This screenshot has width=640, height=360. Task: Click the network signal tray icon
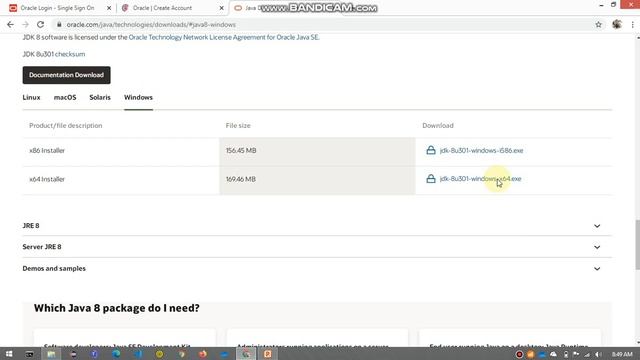[587, 354]
